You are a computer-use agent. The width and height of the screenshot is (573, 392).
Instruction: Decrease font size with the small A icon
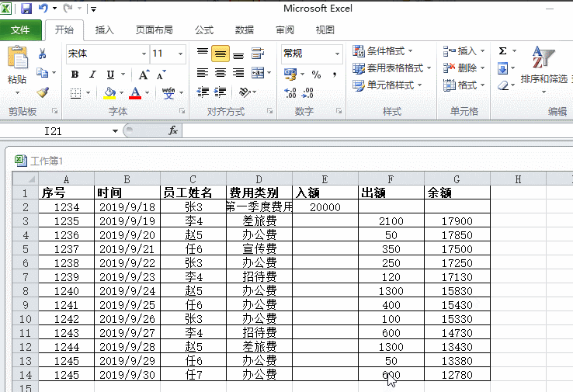click(x=161, y=75)
